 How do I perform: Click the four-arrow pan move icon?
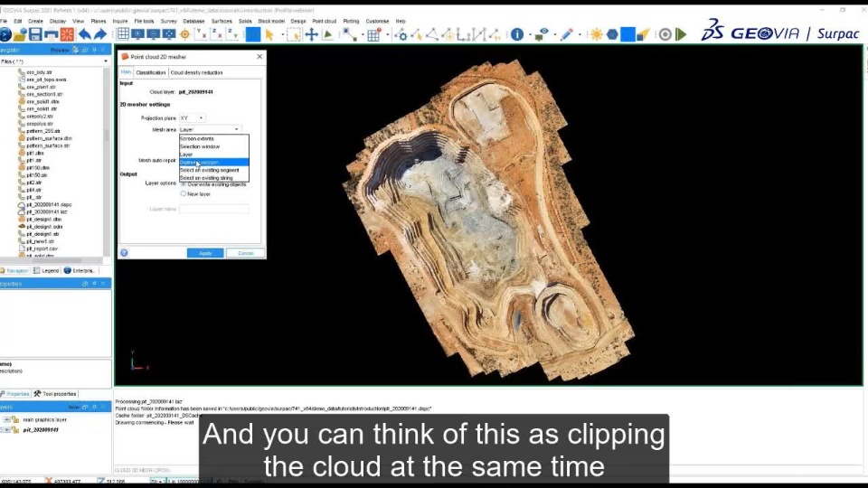(x=312, y=34)
